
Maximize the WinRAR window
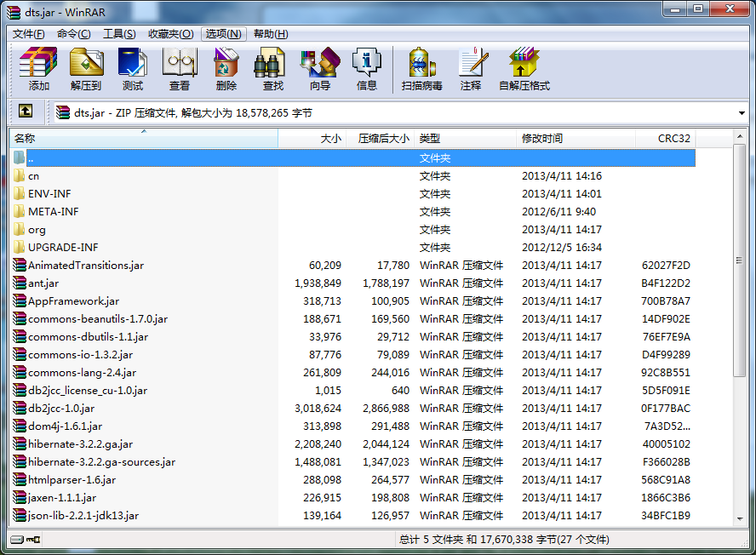(698, 9)
